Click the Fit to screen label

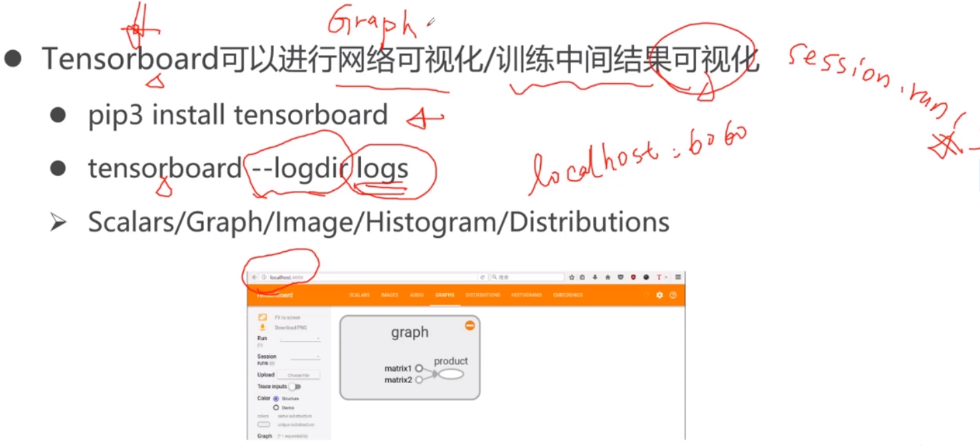tap(287, 317)
